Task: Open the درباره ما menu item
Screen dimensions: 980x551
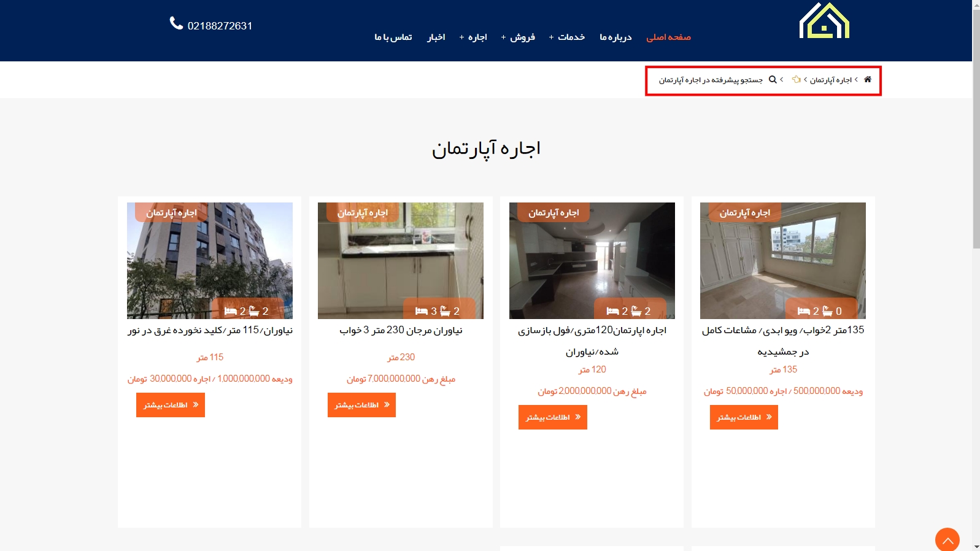Action: [x=615, y=37]
